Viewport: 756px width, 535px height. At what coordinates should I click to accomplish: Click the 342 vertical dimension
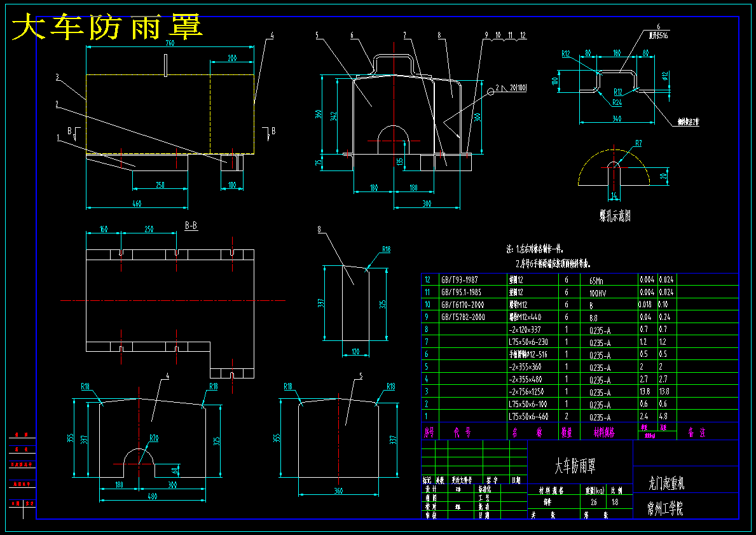(x=334, y=116)
